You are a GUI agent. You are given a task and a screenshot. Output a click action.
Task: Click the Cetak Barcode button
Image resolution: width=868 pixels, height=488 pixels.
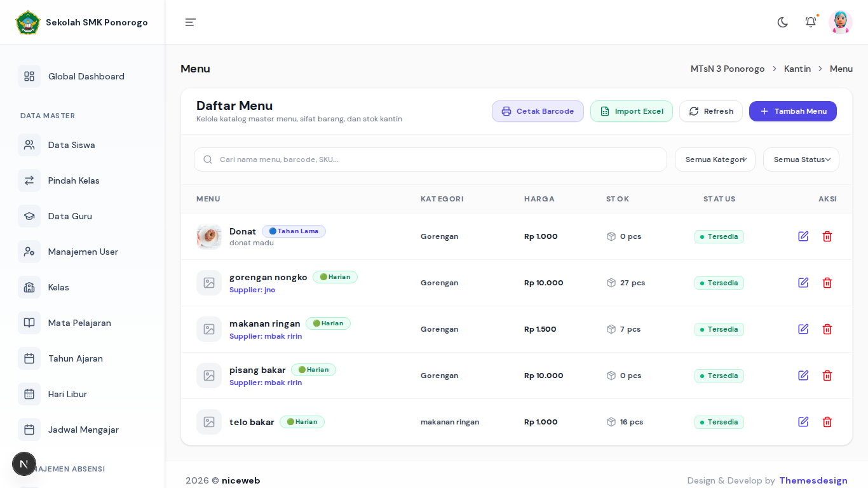[538, 111]
